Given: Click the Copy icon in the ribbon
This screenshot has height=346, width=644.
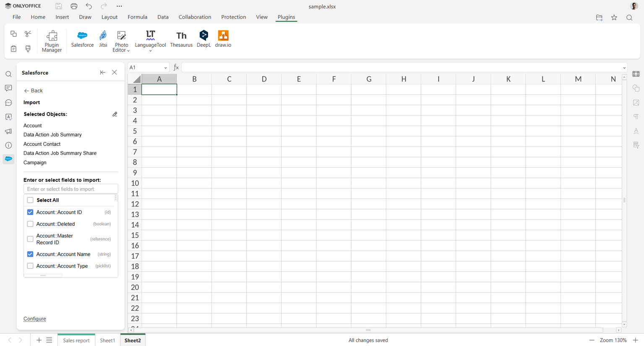Looking at the screenshot, I should point(13,34).
